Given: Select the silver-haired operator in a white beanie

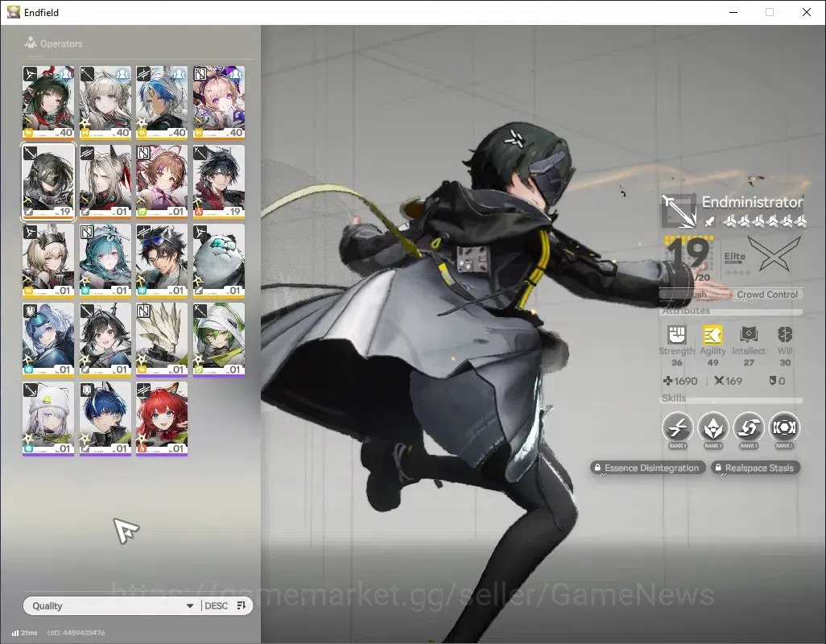Looking at the screenshot, I should (x=48, y=419).
